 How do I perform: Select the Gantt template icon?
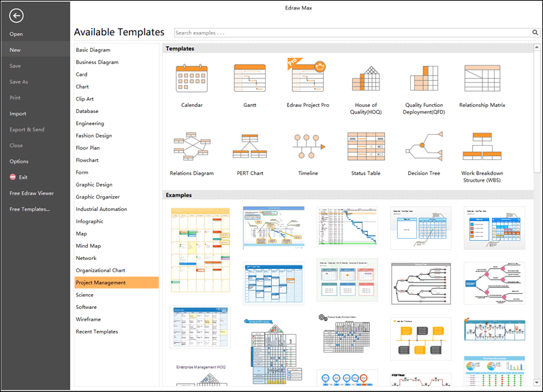point(249,78)
